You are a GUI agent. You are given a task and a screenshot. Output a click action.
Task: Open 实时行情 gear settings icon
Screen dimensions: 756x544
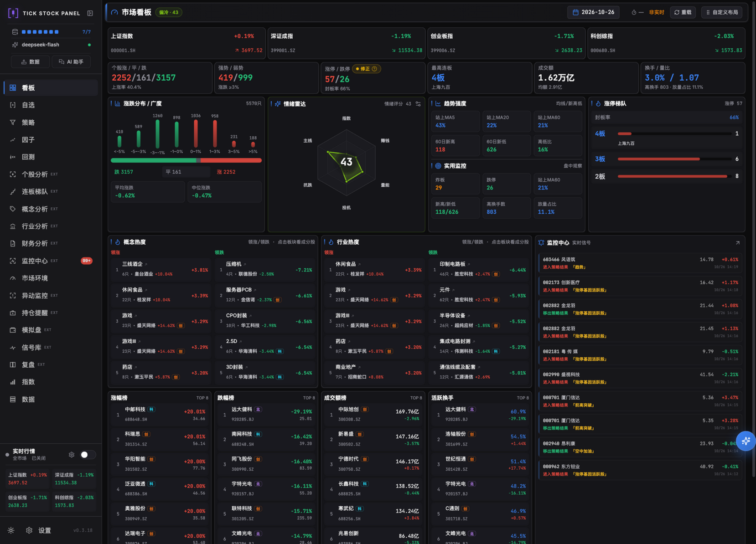click(72, 454)
